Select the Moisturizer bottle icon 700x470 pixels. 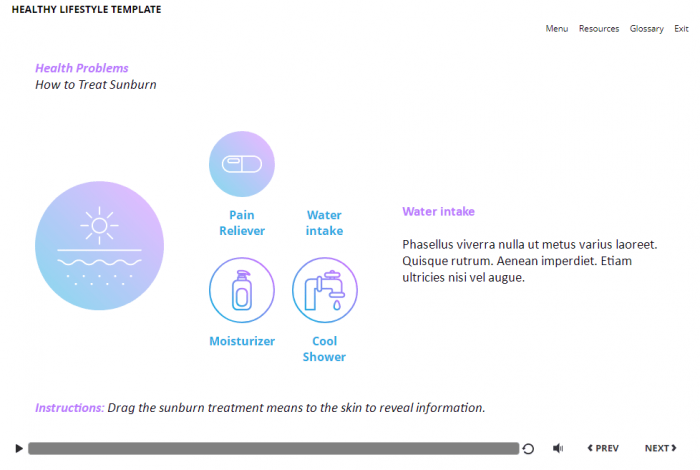pos(241,290)
